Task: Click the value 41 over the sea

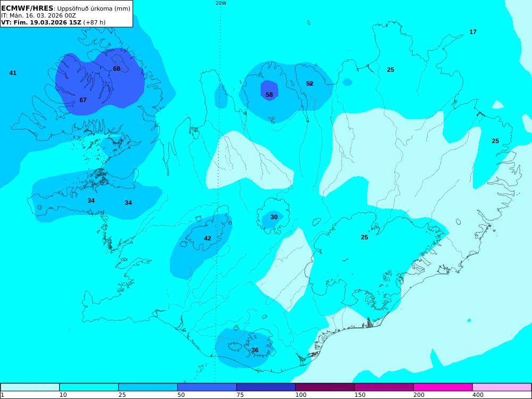Action: click(13, 73)
